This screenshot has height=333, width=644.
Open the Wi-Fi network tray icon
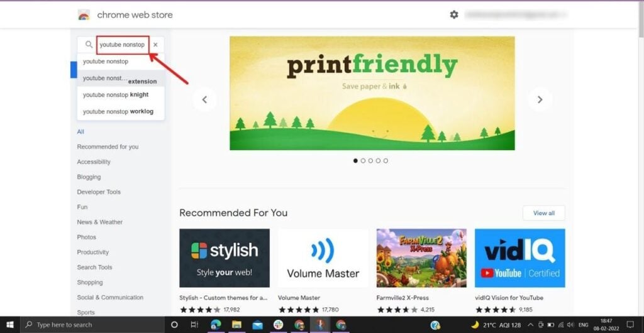tap(560, 325)
